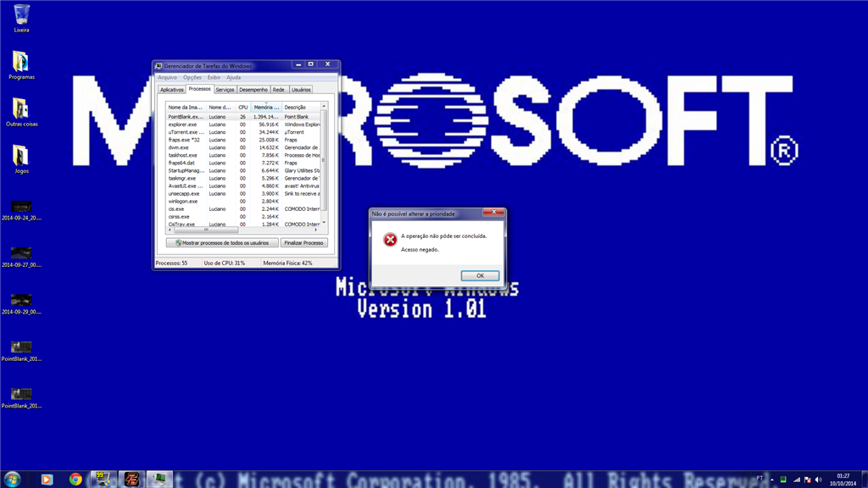868x488 pixels.
Task: Select the explorer.exe process row
Action: coord(243,125)
